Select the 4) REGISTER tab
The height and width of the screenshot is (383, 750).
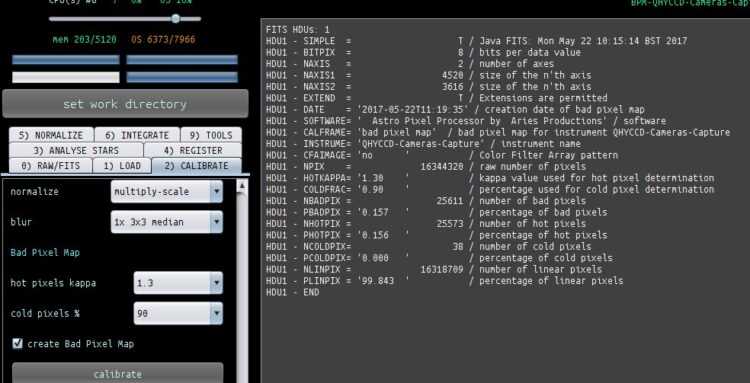(x=193, y=150)
